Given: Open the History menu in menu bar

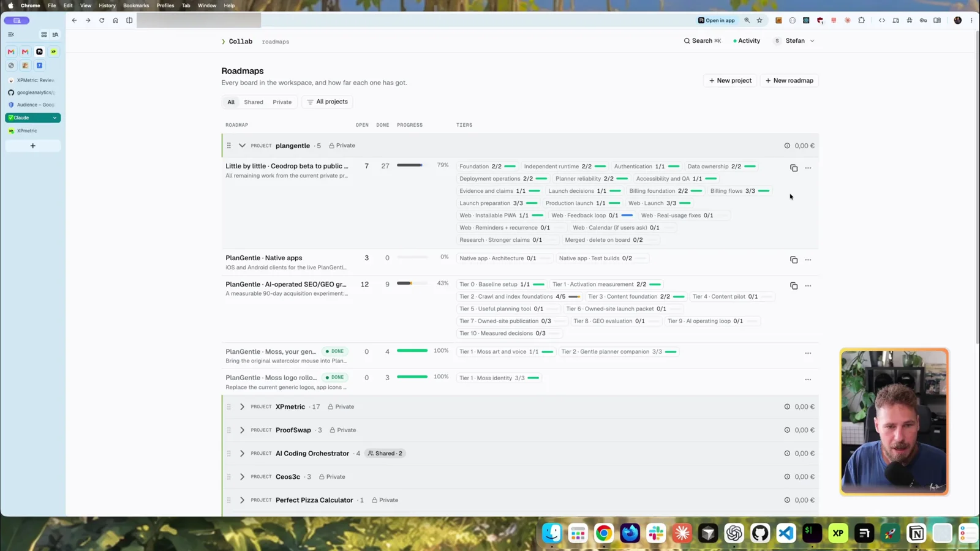Looking at the screenshot, I should [x=107, y=6].
